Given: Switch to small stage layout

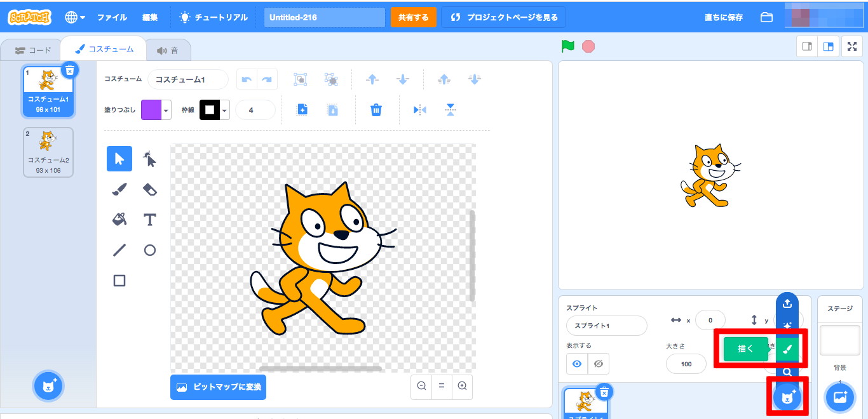Looking at the screenshot, I should click(807, 46).
